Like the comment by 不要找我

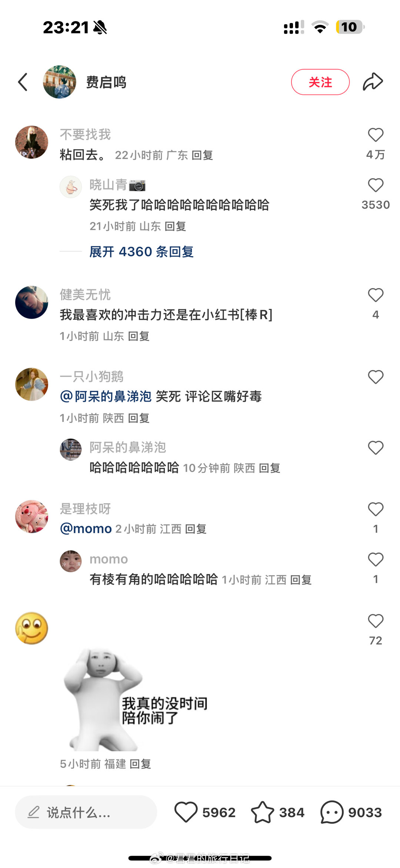click(376, 135)
